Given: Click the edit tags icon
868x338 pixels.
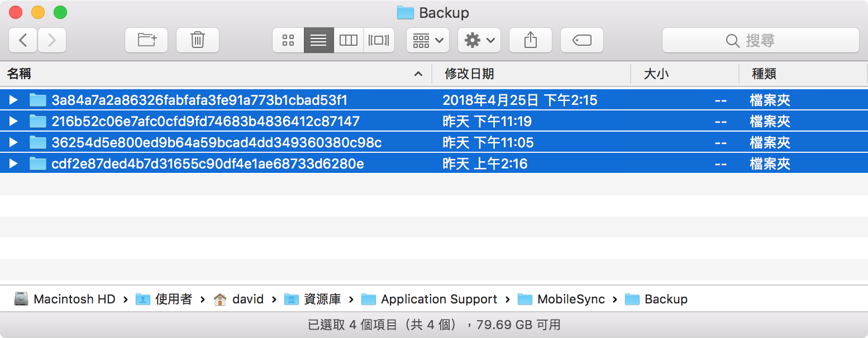Looking at the screenshot, I should pos(582,40).
